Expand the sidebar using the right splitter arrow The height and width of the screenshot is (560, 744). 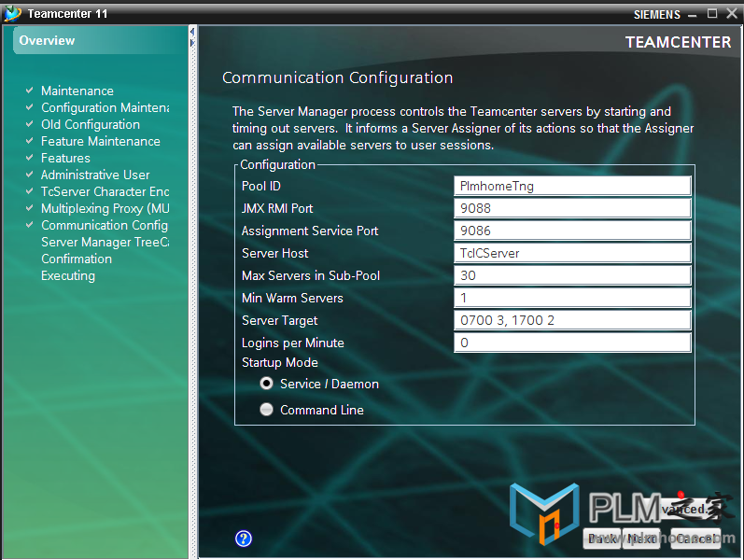(x=192, y=43)
